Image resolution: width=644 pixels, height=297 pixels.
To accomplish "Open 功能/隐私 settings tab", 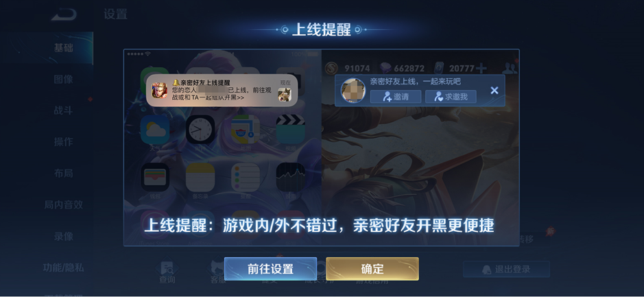I will 63,268.
